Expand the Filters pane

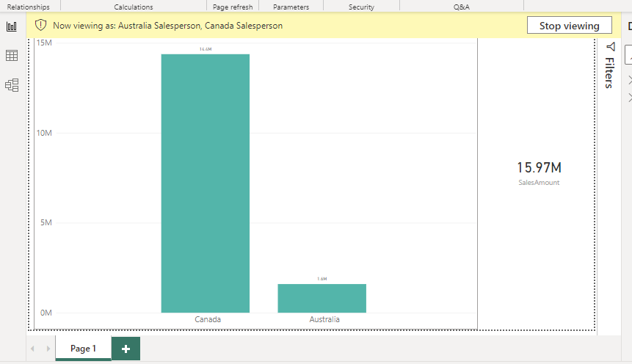pos(609,73)
